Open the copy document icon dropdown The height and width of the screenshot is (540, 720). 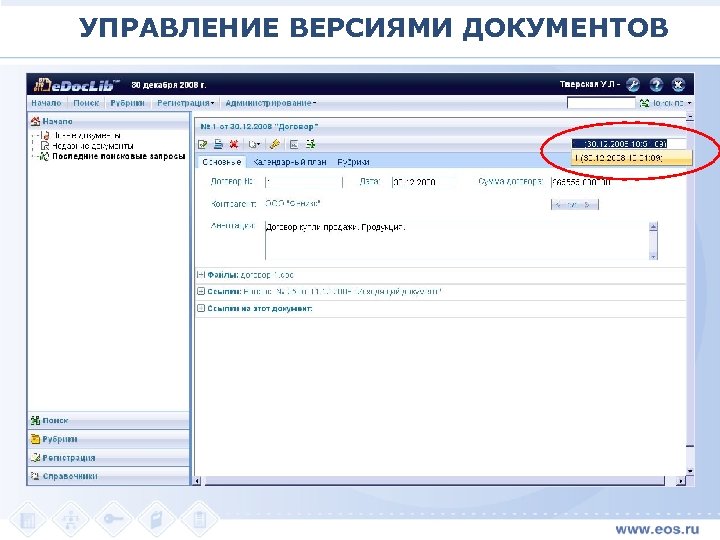pyautogui.click(x=254, y=145)
